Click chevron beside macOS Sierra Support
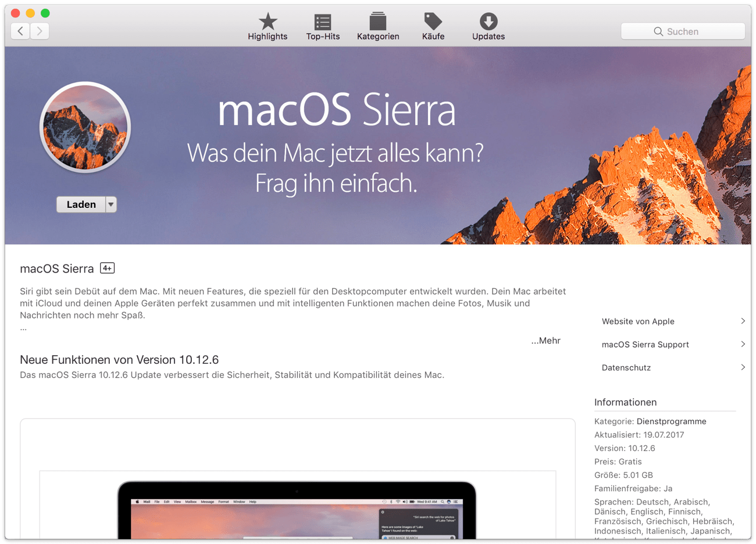 coord(743,344)
